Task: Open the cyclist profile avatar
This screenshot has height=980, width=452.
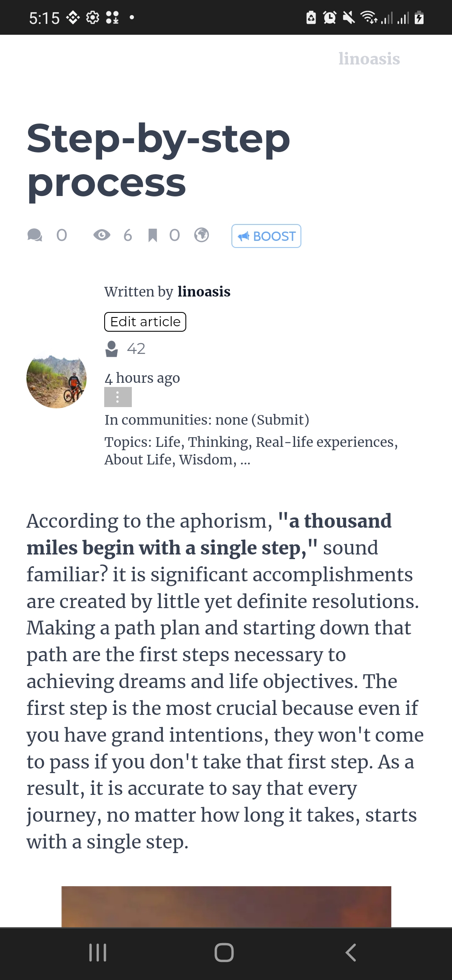Action: 56,378
